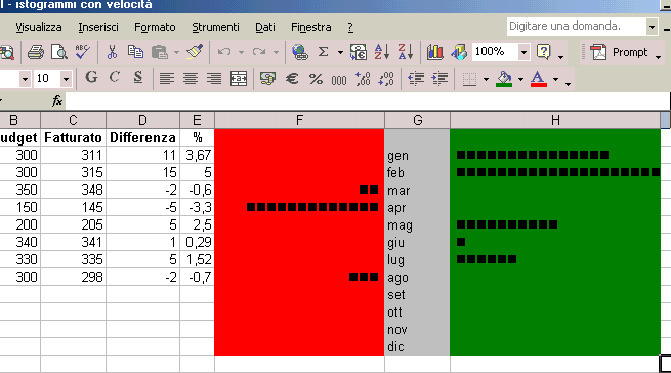Open the Visualizza menu
Viewport: 671px width, 373px height.
(38, 27)
